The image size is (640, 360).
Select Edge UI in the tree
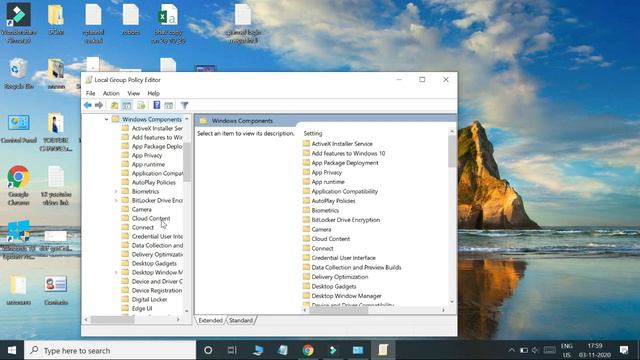142,308
